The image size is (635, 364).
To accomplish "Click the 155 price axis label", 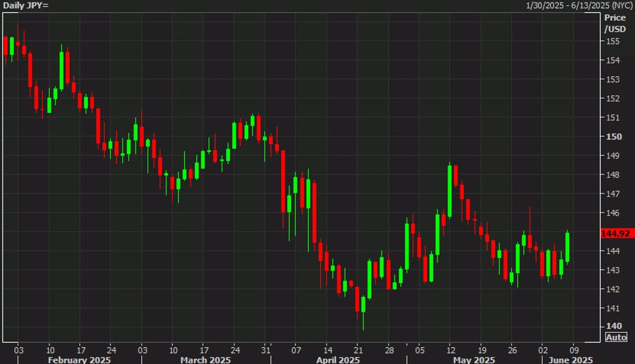I will 613,41.
